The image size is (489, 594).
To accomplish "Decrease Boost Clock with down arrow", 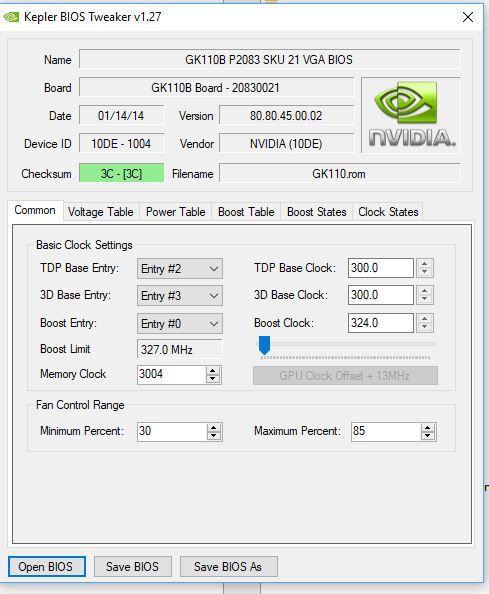I will (x=425, y=327).
